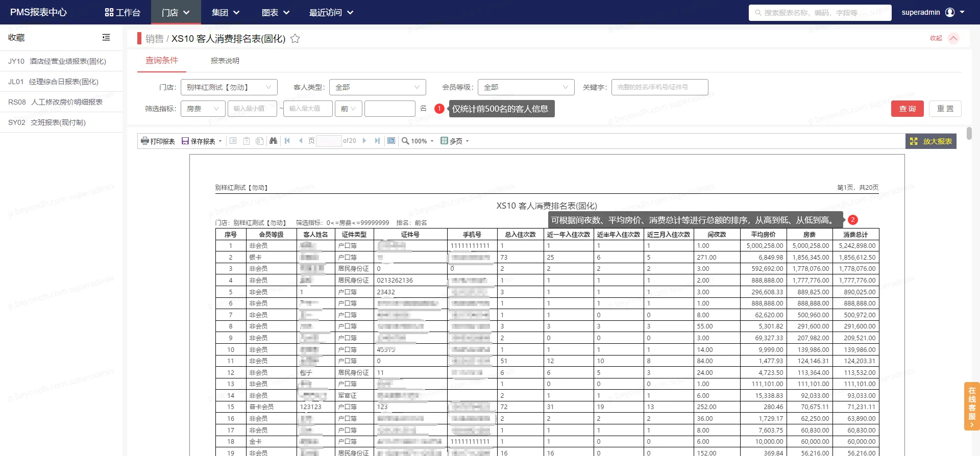Click the ranking count input before 名
The width and height of the screenshot is (980, 456).
click(x=390, y=109)
